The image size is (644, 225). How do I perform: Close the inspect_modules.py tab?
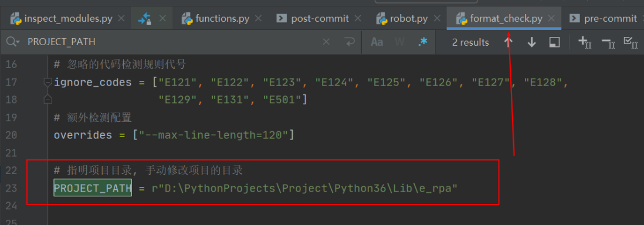click(121, 19)
